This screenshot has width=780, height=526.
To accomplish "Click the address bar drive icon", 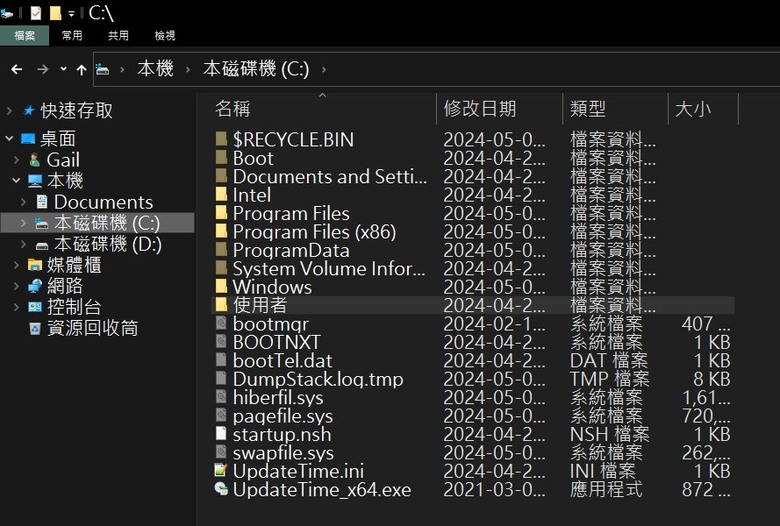I will [102, 69].
